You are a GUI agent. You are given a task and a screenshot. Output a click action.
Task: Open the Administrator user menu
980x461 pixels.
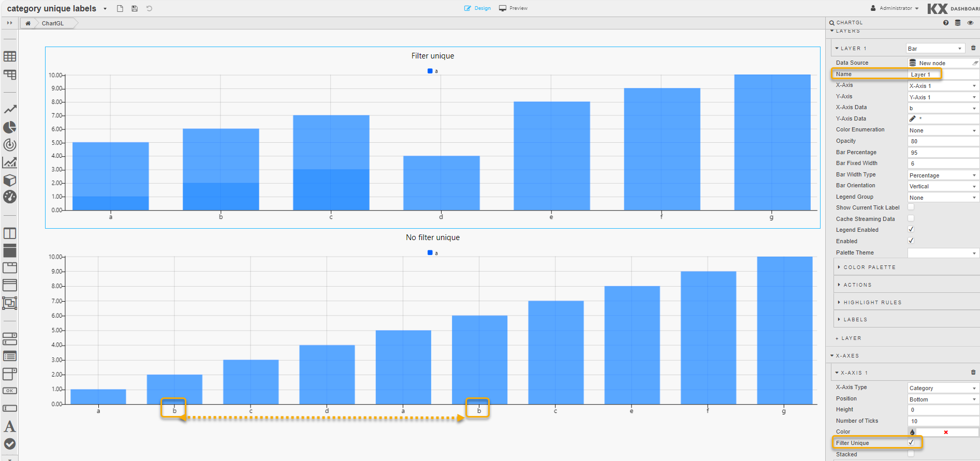(x=895, y=8)
